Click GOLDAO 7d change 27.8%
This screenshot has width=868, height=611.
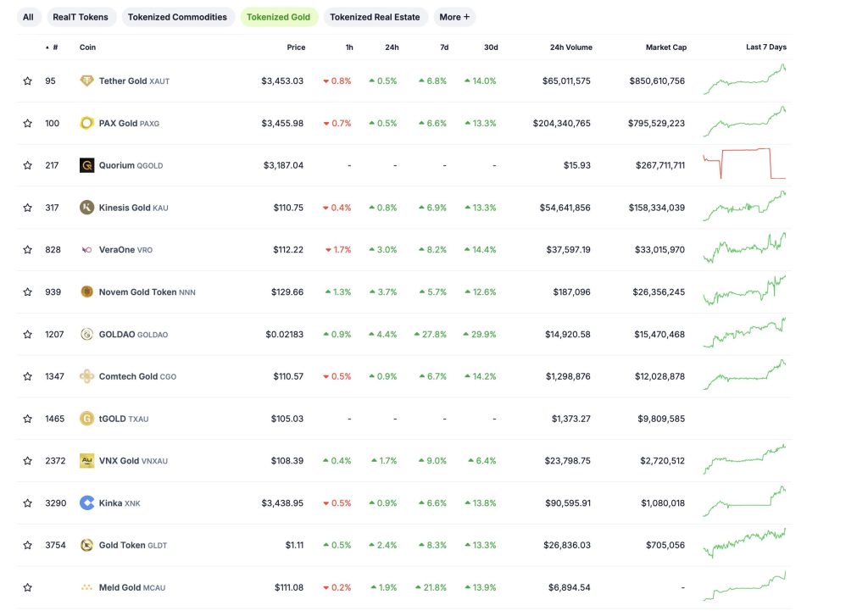pyautogui.click(x=430, y=334)
